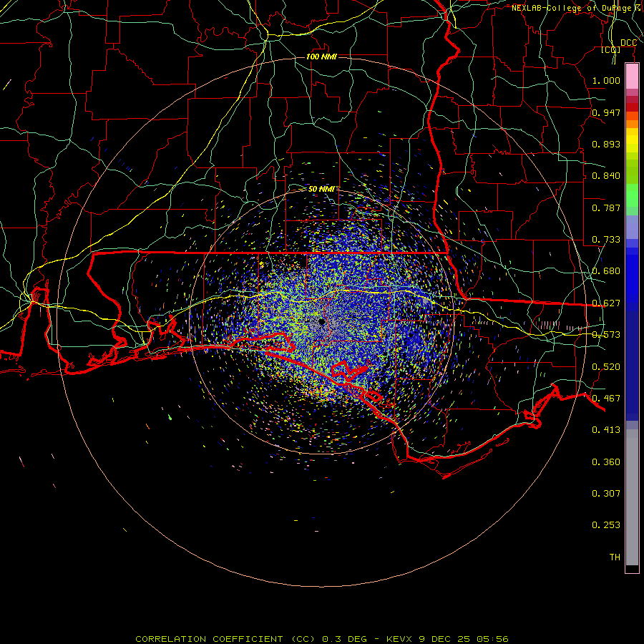
Task: Click the 1.000 color scale value
Action: click(606, 80)
